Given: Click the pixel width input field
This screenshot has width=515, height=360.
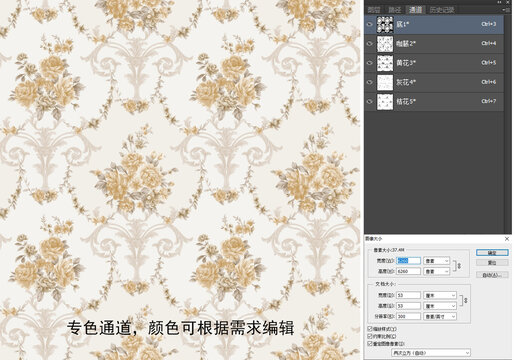Looking at the screenshot, I should (408, 261).
